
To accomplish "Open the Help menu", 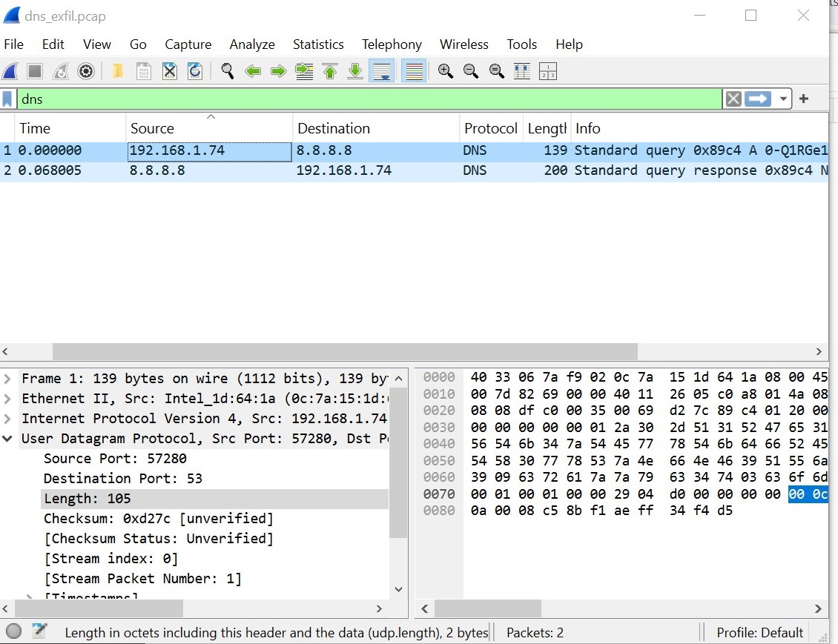I will point(570,44).
